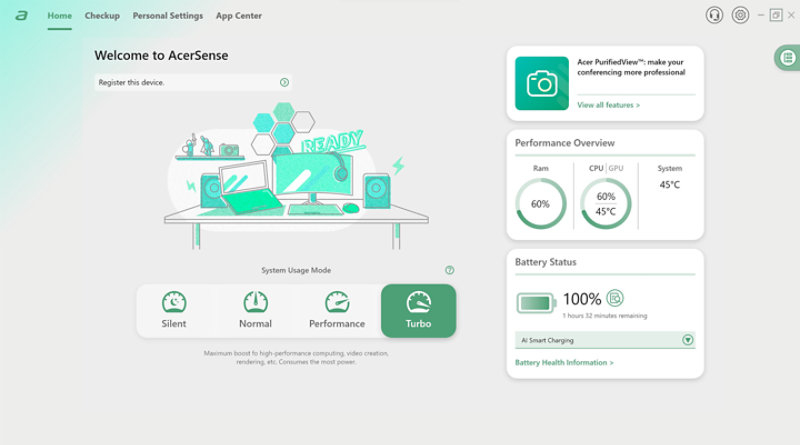Click the Ram 60% usage gauge
Screen dimensions: 800x445
click(541, 204)
